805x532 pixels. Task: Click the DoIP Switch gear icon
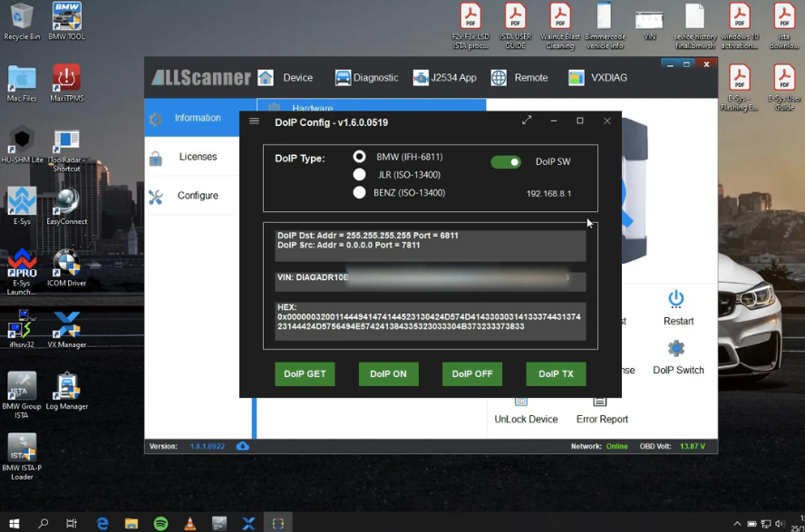pos(676,348)
